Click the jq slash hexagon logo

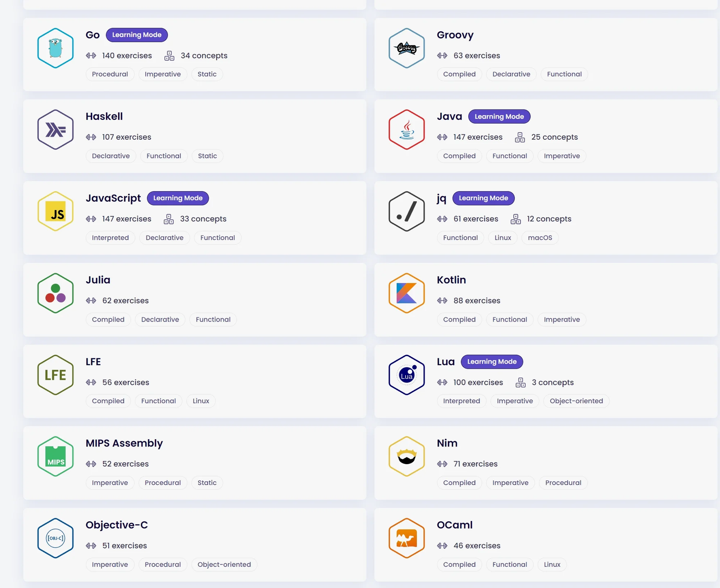coord(406,211)
